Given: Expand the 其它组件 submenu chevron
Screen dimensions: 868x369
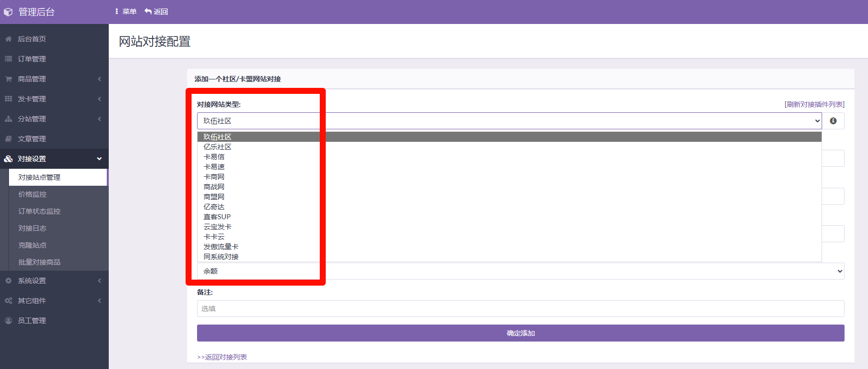Looking at the screenshot, I should point(99,301).
